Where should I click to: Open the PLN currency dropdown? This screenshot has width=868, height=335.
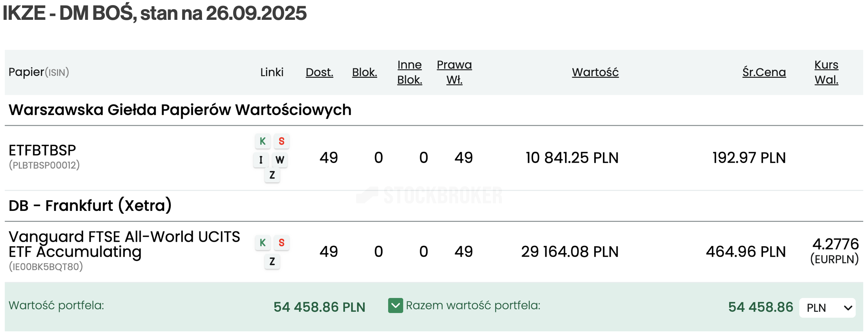click(x=827, y=308)
